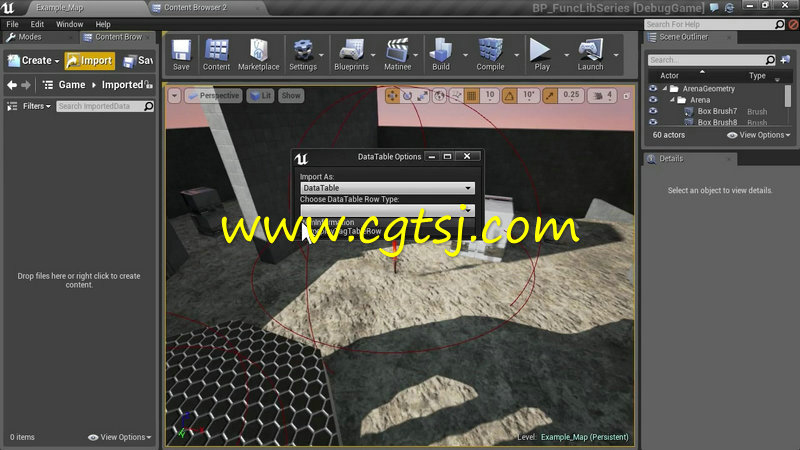Image resolution: width=800 pixels, height=450 pixels.
Task: Open the Edit menu
Action: click(37, 24)
